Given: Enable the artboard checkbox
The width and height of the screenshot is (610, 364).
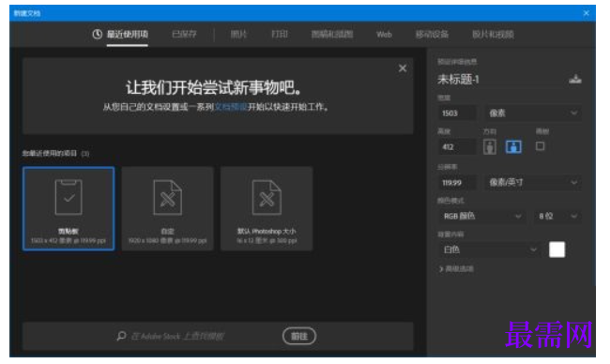Looking at the screenshot, I should coord(540,146).
